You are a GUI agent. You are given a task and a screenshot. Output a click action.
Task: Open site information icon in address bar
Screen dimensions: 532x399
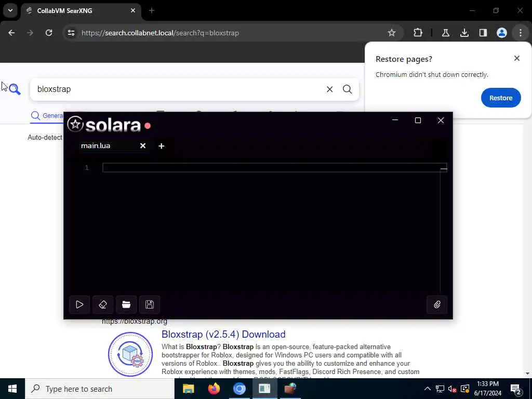coord(71,33)
